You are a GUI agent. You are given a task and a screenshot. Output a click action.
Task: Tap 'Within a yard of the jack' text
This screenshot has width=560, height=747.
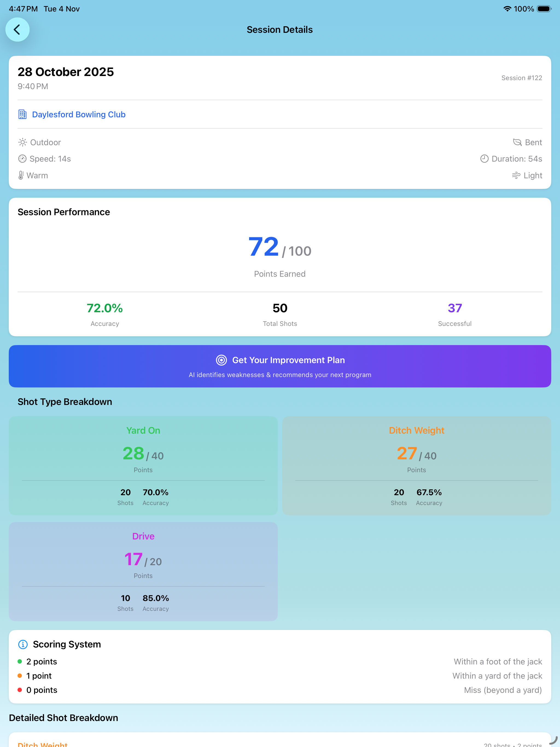point(497,676)
